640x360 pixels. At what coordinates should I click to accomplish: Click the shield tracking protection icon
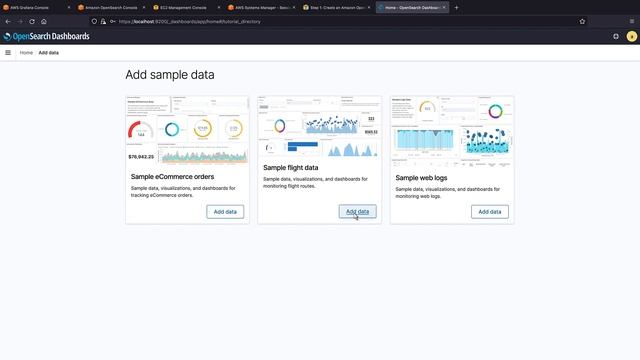94,22
